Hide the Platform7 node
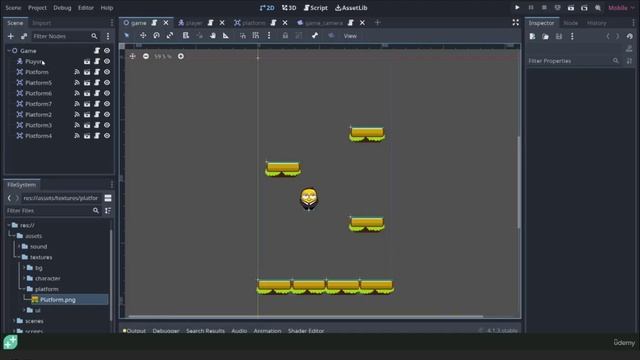Viewport: 640px width, 360px height. tap(107, 104)
